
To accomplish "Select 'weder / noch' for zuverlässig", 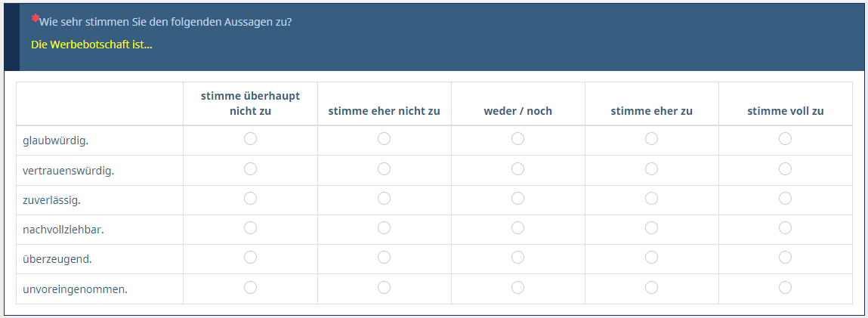I will tap(517, 198).
